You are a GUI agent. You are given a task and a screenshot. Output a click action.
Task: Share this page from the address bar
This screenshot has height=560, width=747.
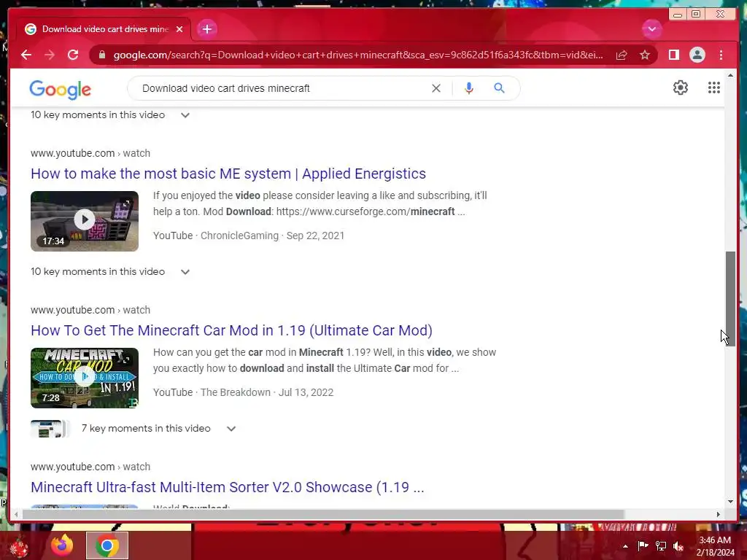622,55
